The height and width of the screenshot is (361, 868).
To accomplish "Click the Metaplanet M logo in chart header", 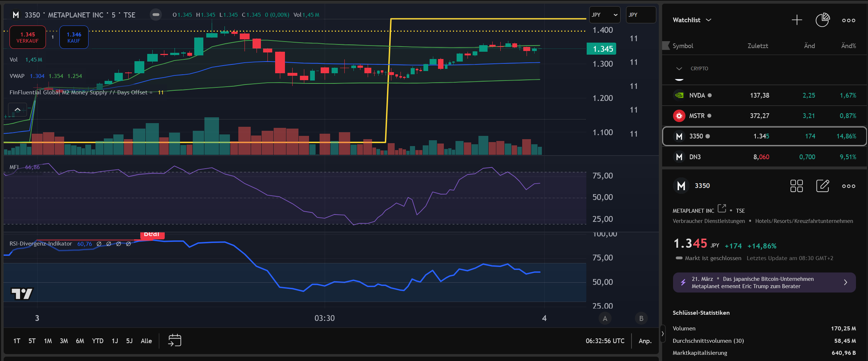I will 16,15.
